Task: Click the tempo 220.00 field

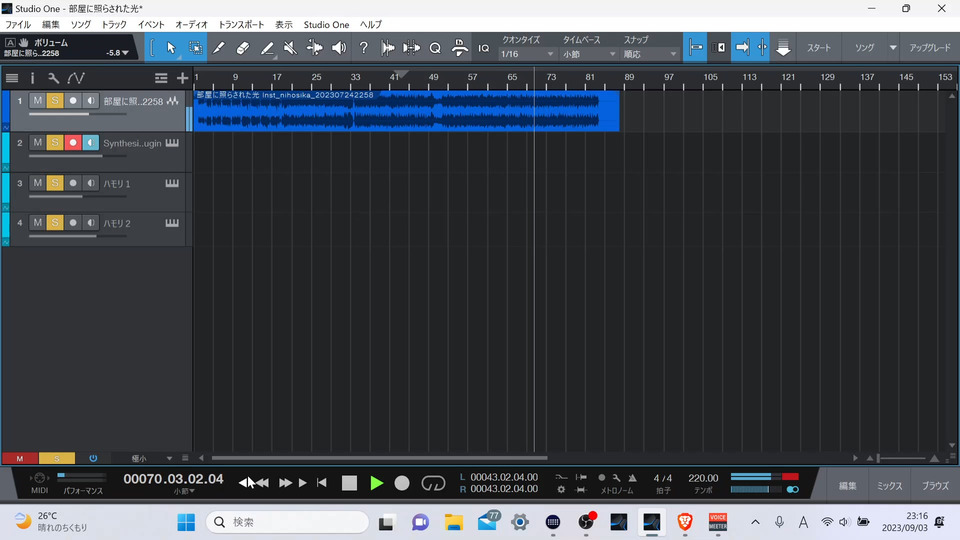Action: coord(703,478)
